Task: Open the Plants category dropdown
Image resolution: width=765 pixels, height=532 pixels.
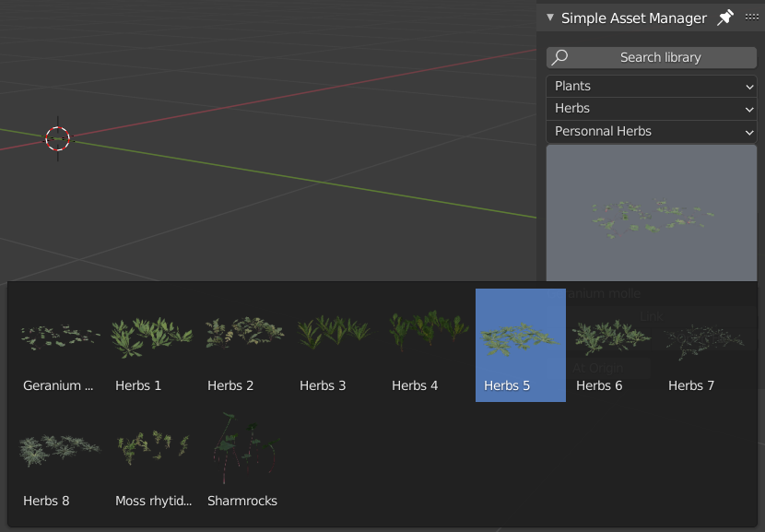Action: tap(652, 87)
